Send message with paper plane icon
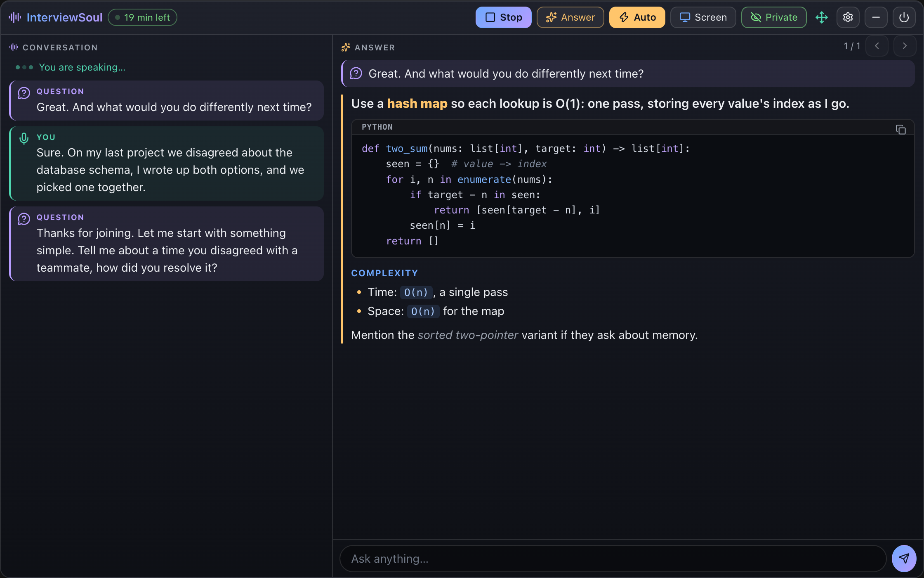Screen dimensions: 924x578 point(904,559)
